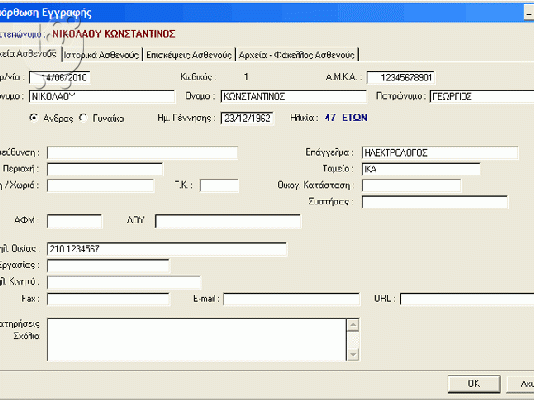Click the Α.Μ.Κ.Α. number field

click(x=400, y=78)
